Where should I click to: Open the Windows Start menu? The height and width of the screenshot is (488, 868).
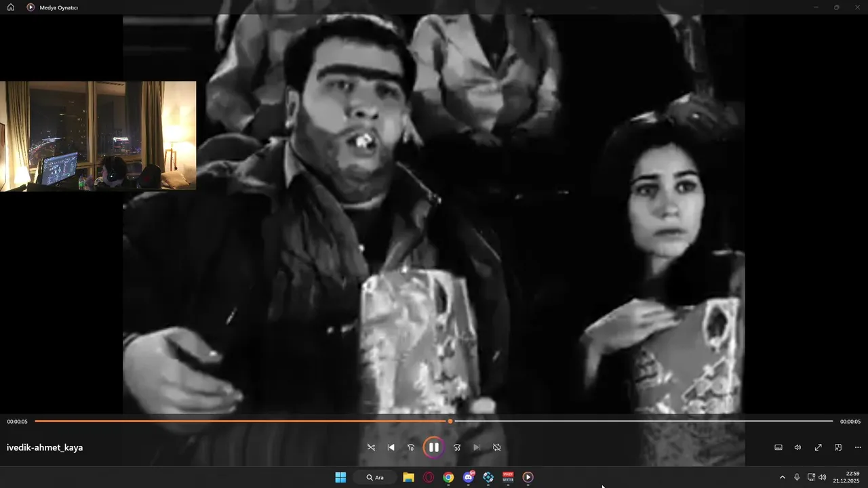(x=340, y=477)
